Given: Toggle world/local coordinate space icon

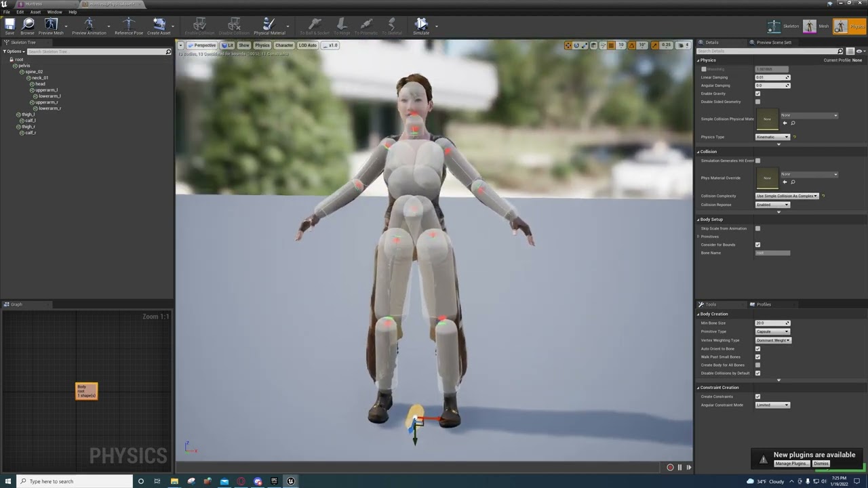Looking at the screenshot, I should [x=594, y=45].
